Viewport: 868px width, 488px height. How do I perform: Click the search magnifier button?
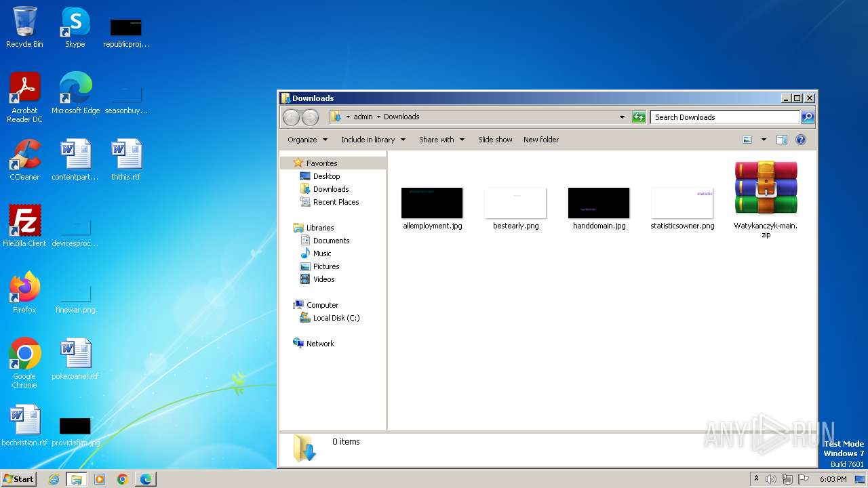click(808, 117)
